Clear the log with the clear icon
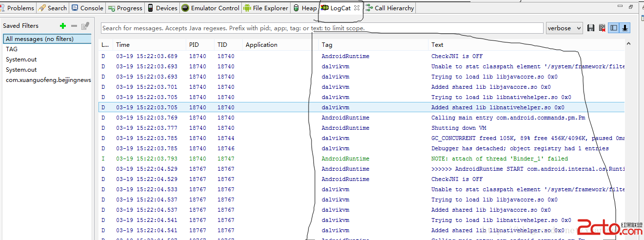The height and width of the screenshot is (240, 644). pyautogui.click(x=602, y=28)
